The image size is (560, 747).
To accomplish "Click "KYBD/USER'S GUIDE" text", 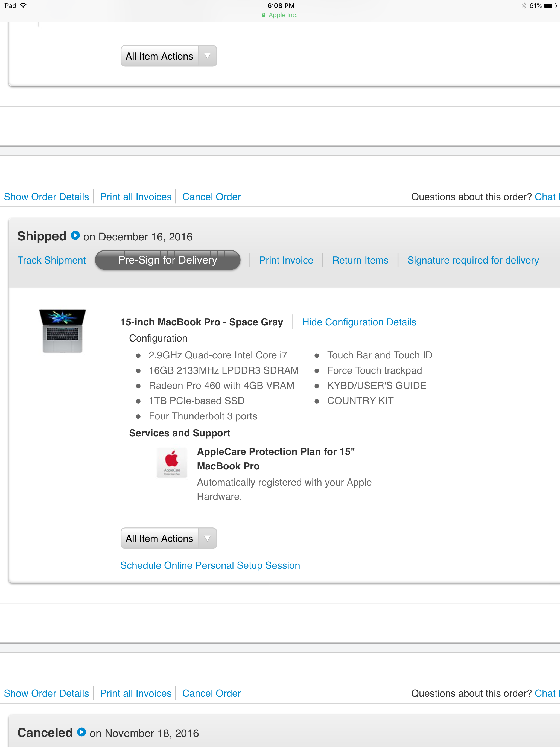I will 377,385.
